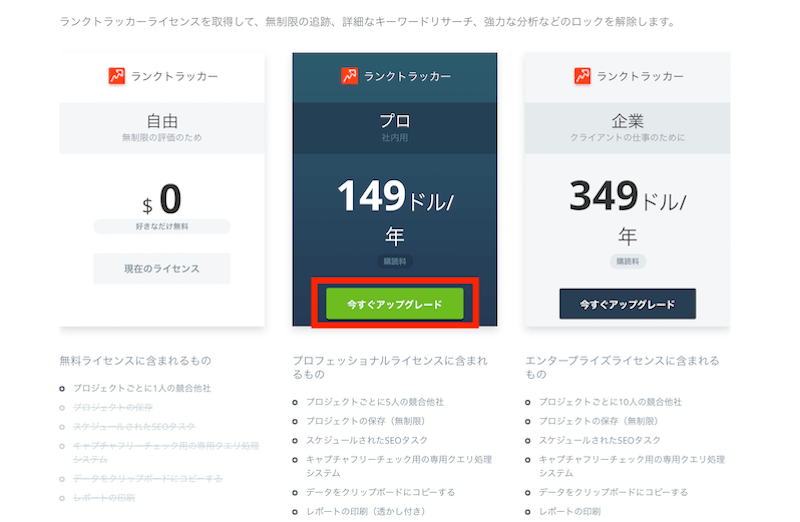Click 無制限の評価のため subtitle
This screenshot has width=800, height=522.
click(162, 137)
